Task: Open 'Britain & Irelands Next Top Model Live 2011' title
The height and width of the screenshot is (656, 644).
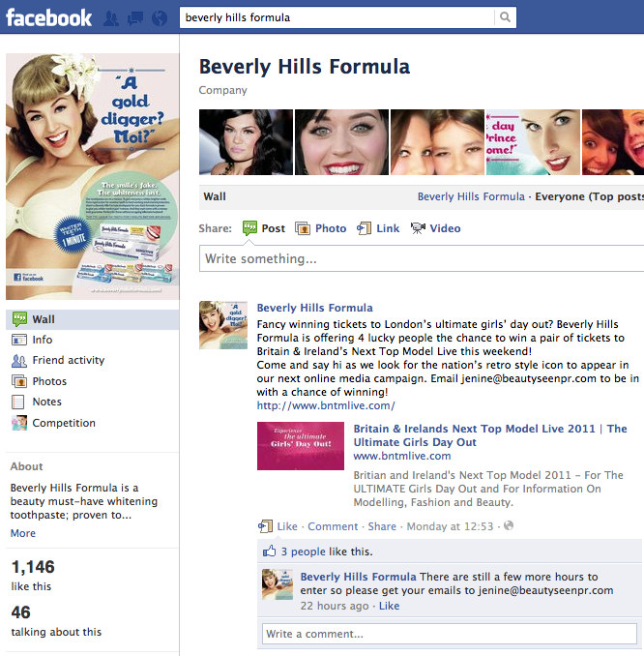Action: 490,435
